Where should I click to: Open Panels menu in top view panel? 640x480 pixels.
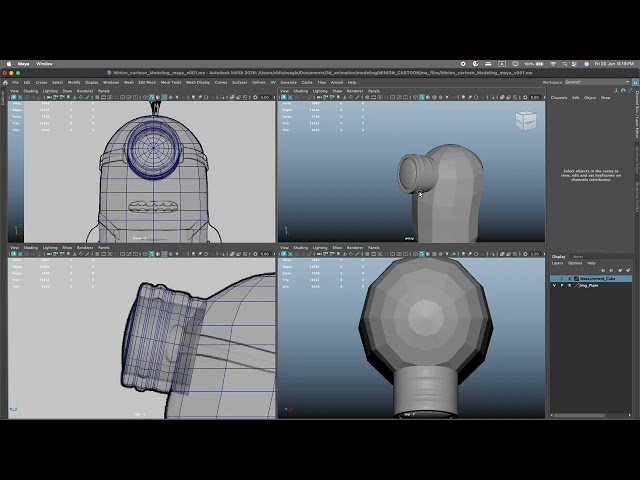point(374,248)
